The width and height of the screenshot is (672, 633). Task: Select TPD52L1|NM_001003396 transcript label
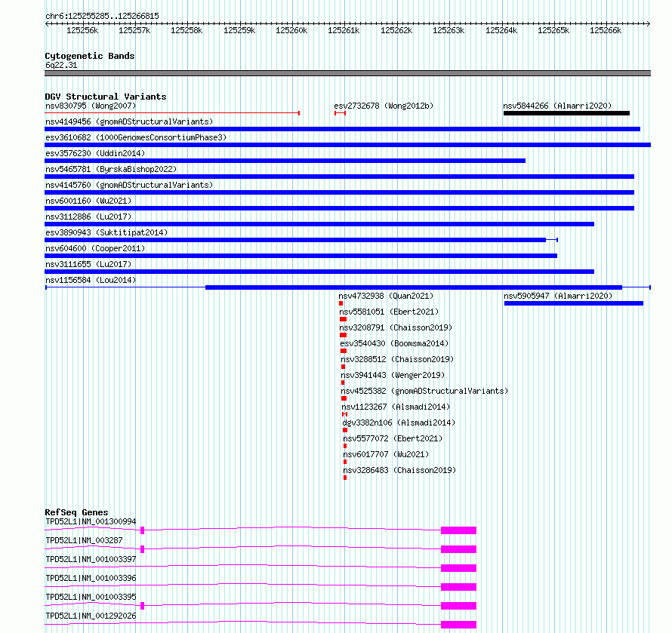pyautogui.click(x=91, y=578)
